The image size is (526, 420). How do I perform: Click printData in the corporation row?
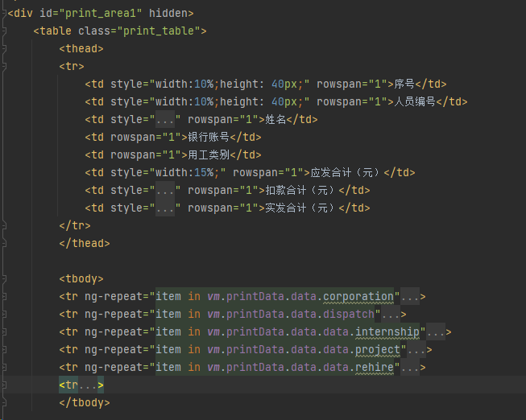(255, 296)
